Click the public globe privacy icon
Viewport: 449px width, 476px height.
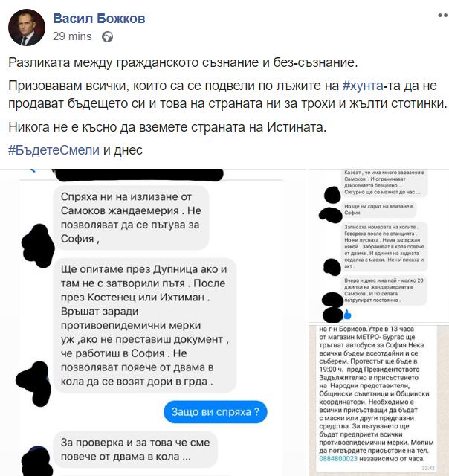(107, 36)
